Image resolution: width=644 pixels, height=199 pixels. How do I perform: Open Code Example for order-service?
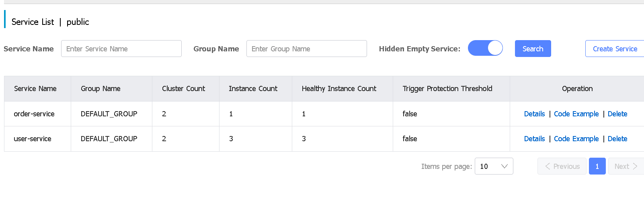click(x=576, y=114)
